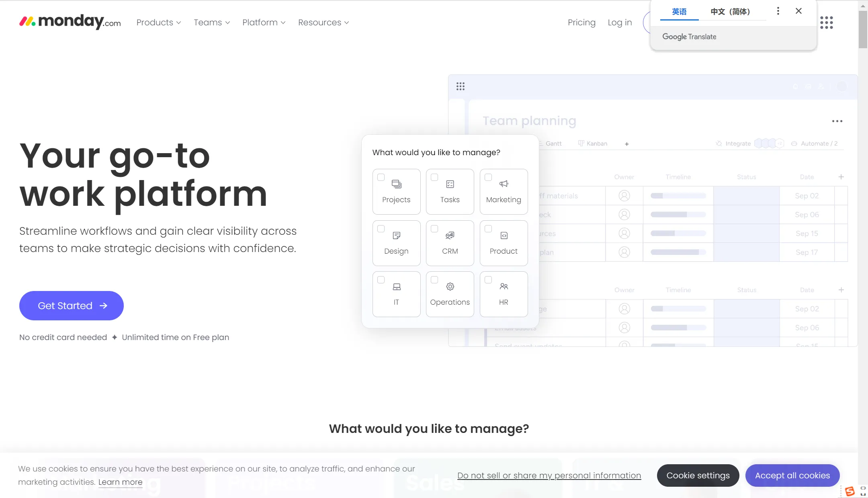Open Cookie settings
The image size is (868, 498).
(x=698, y=475)
